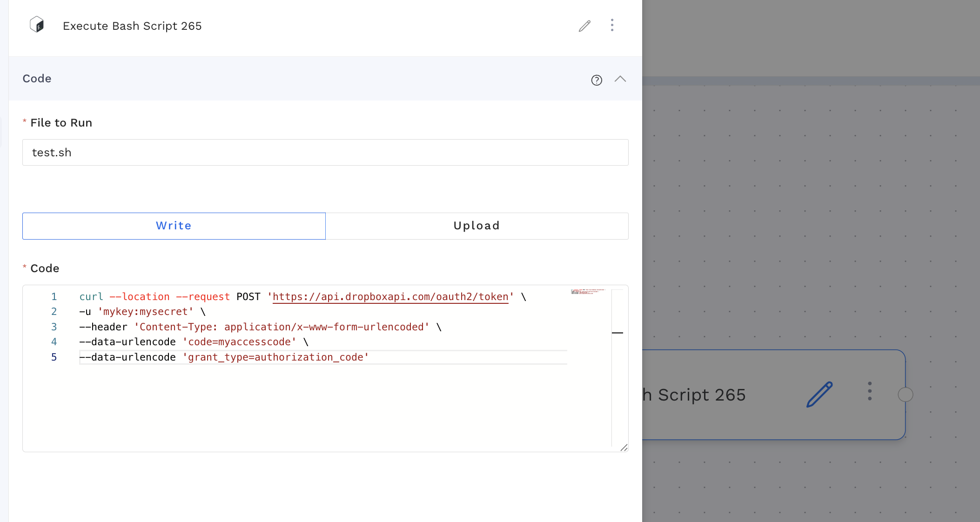The height and width of the screenshot is (522, 980).
Task: Open the three-dot menu in panel header
Action: tap(612, 25)
